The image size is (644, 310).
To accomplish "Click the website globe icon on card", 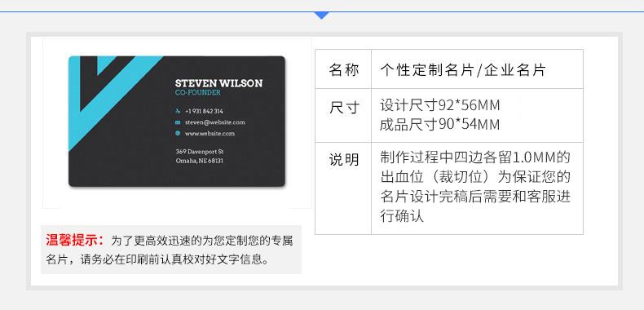I will [178, 133].
